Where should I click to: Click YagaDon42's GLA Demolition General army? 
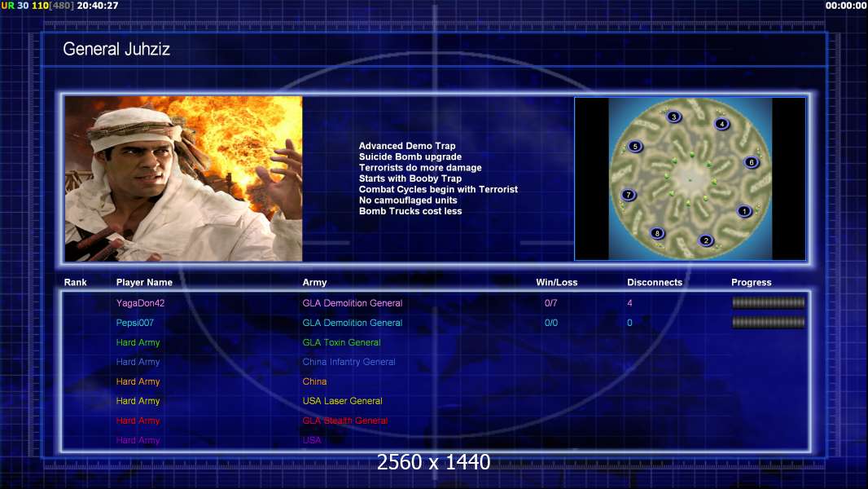(352, 303)
